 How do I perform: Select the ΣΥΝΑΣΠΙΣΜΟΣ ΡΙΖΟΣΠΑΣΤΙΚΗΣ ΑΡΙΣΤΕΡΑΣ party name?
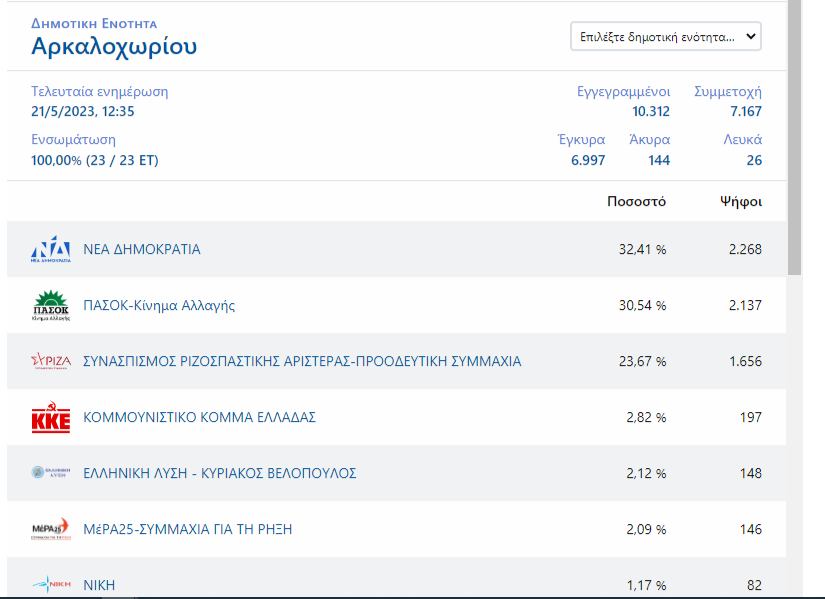(x=302, y=361)
